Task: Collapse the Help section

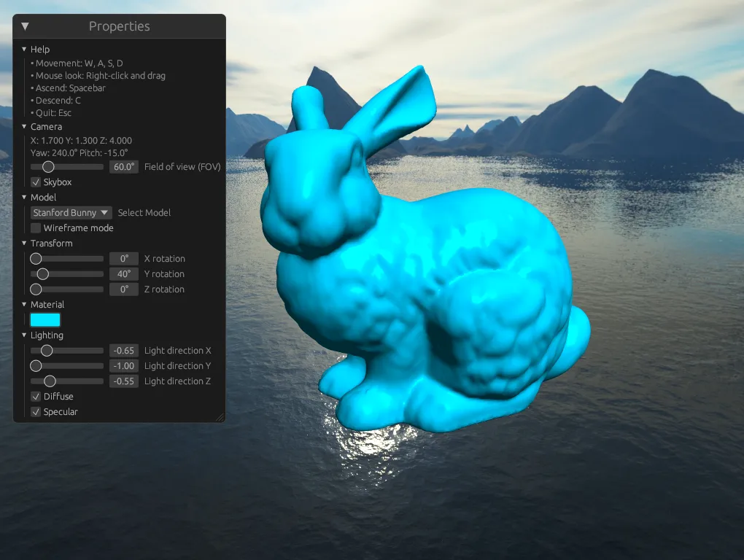Action: pyautogui.click(x=25, y=49)
